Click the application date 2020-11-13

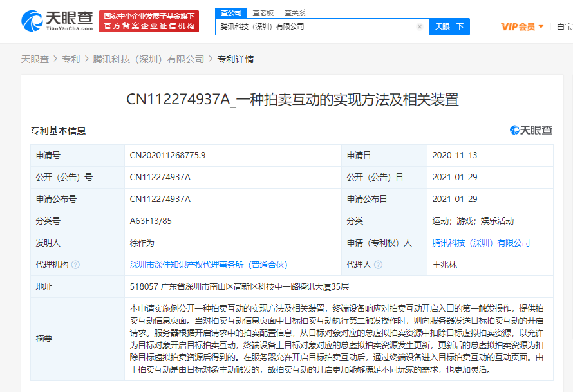(455, 155)
